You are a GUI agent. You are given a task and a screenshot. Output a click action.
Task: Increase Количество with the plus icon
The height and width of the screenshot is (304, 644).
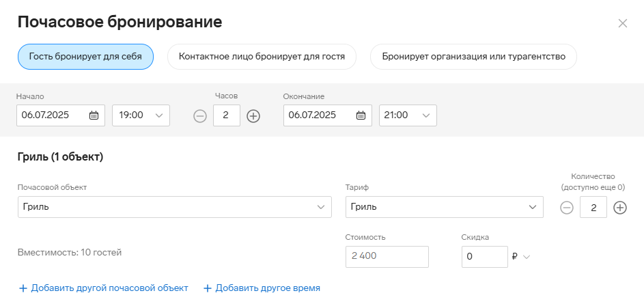[620, 208]
